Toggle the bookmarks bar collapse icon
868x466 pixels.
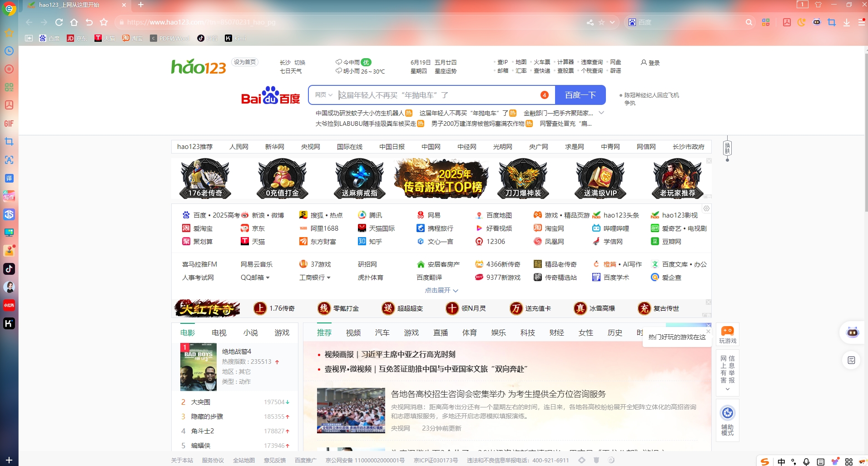(x=29, y=38)
